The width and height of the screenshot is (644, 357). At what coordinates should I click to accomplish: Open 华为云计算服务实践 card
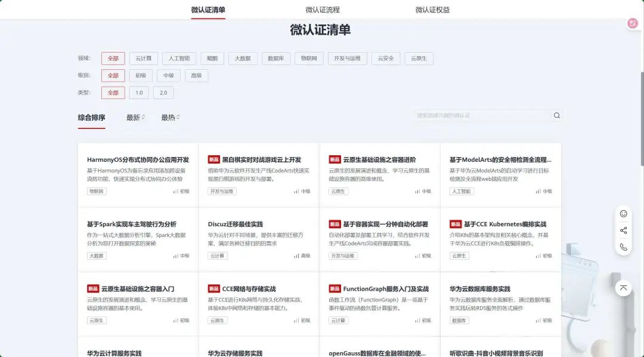coord(138,347)
